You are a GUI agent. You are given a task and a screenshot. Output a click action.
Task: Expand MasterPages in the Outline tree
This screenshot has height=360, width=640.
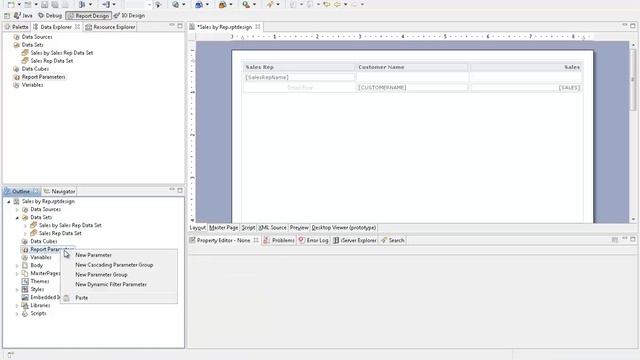(17, 273)
